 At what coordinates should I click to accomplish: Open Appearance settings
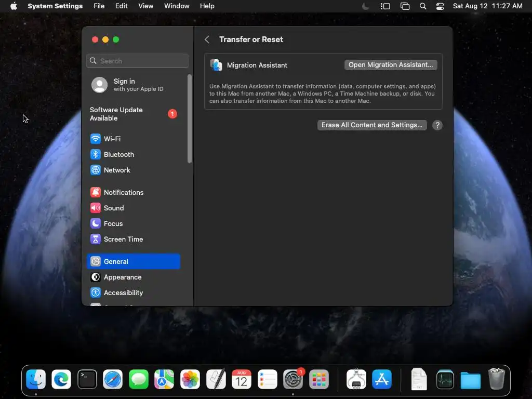tap(134, 277)
